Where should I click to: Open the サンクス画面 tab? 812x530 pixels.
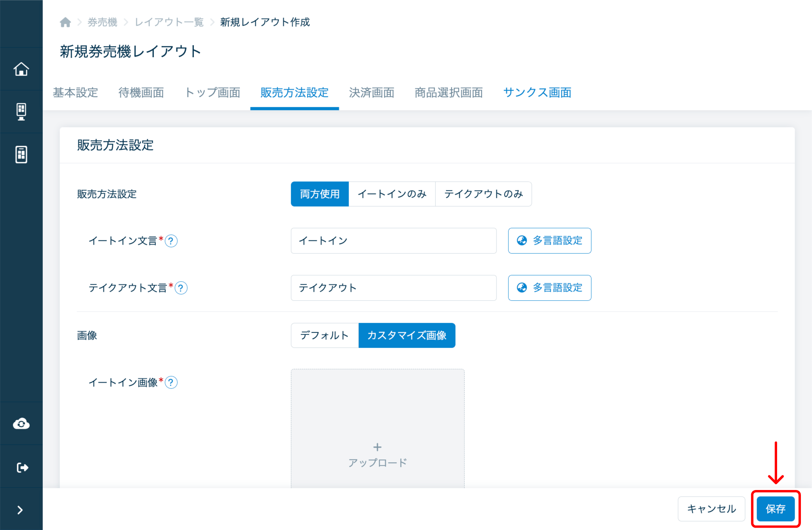537,93
